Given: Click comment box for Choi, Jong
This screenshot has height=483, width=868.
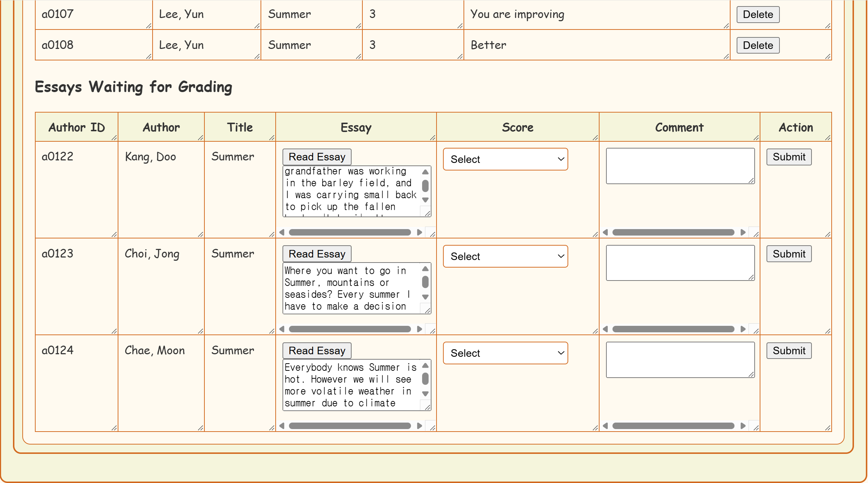Looking at the screenshot, I should tap(680, 263).
